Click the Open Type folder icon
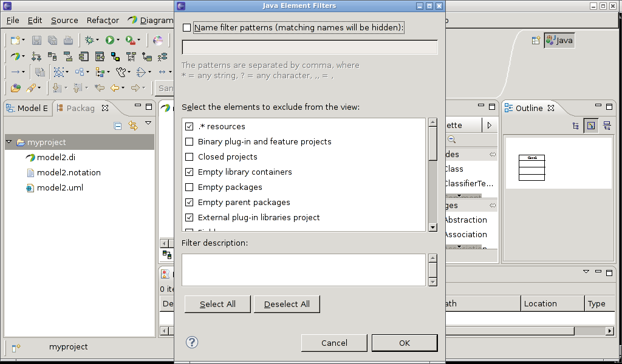The image size is (622, 364). click(x=15, y=88)
